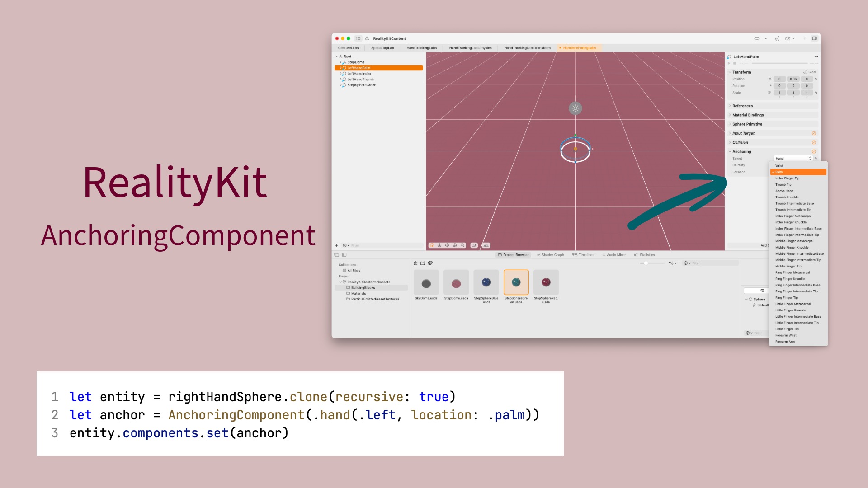Open the Audio Mixer tab
The width and height of the screenshot is (868, 488).
click(x=614, y=255)
